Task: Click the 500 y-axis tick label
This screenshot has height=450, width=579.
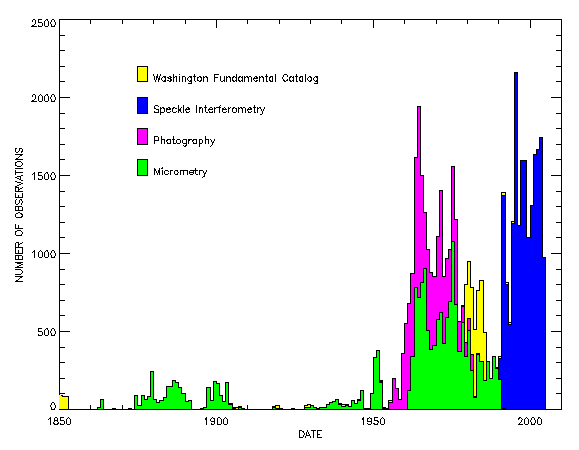Action: coord(46,332)
